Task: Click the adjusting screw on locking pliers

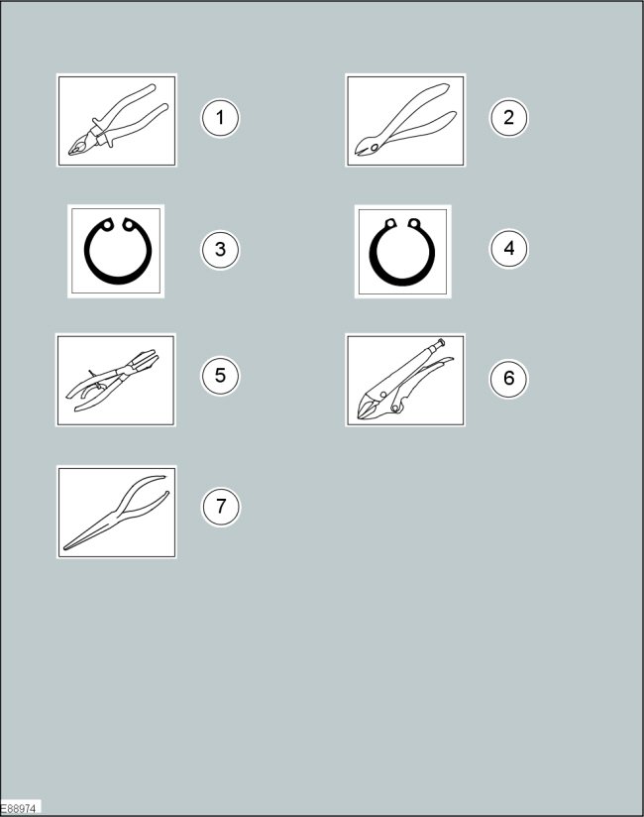Action: pyautogui.click(x=437, y=345)
